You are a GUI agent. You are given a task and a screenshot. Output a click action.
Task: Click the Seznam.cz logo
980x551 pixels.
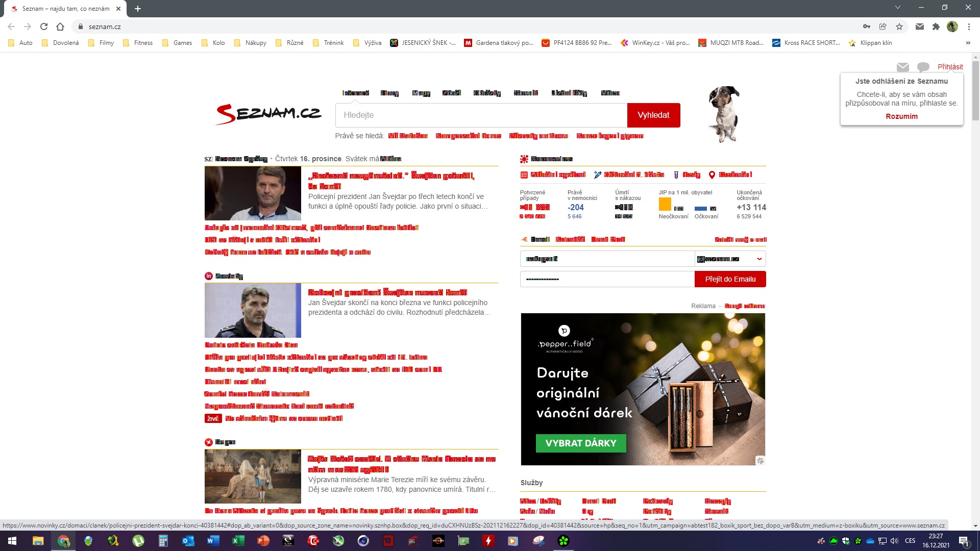(x=268, y=113)
